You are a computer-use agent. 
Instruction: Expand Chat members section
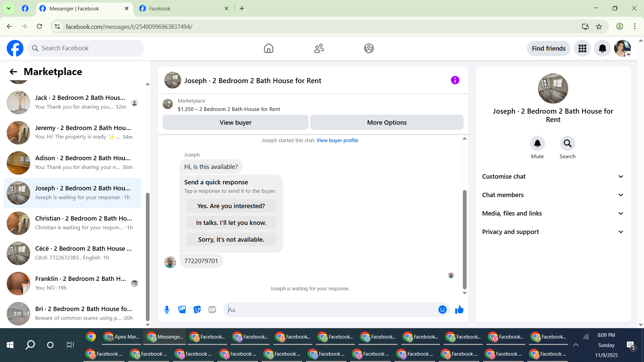click(553, 195)
